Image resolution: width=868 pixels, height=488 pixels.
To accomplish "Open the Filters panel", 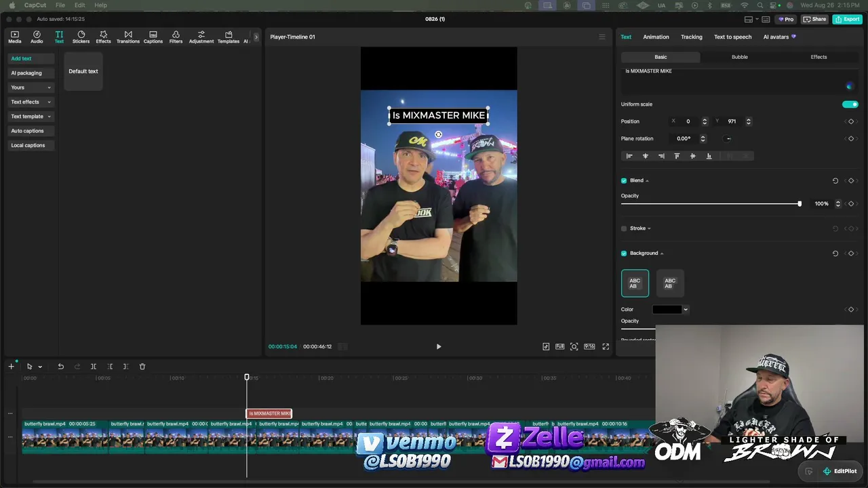I will (176, 37).
